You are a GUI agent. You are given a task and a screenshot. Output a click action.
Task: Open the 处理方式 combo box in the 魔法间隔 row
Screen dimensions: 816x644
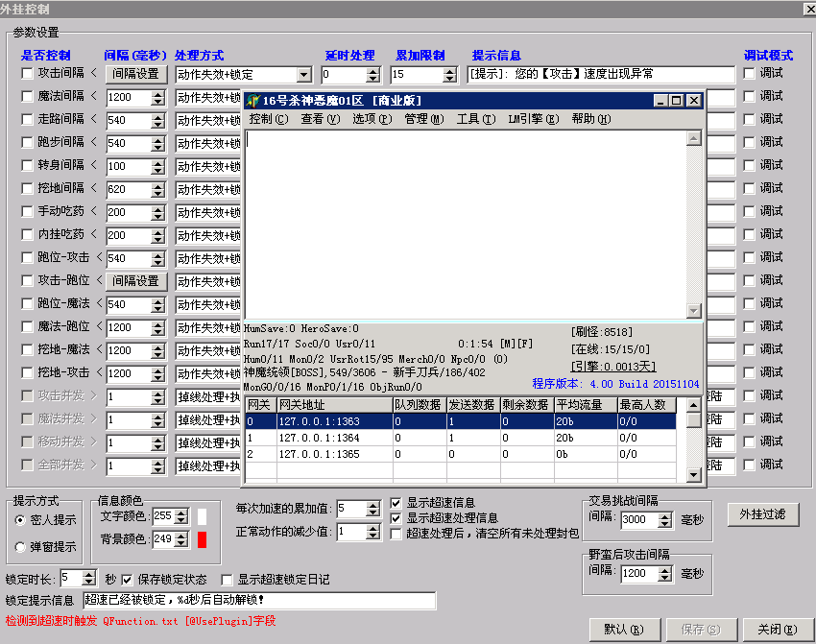(x=208, y=98)
